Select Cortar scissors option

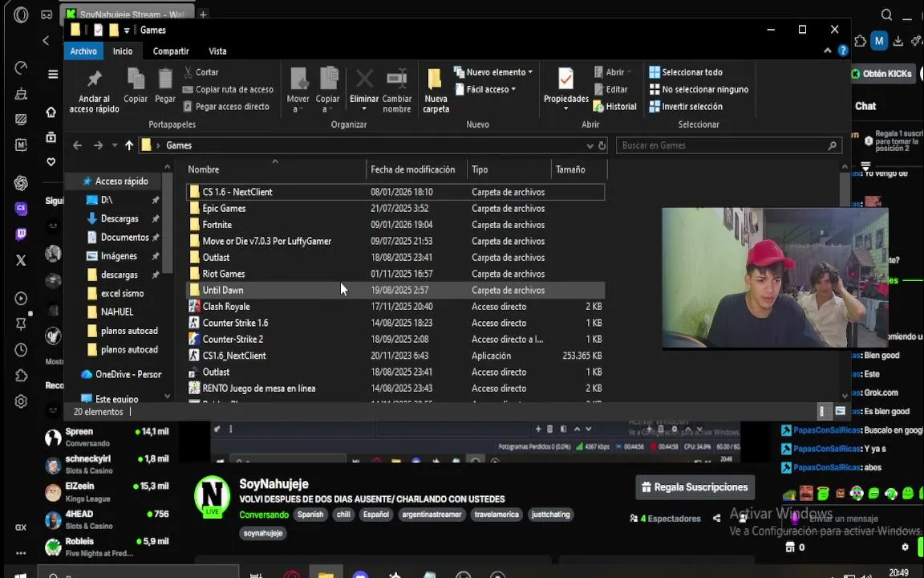click(x=201, y=72)
